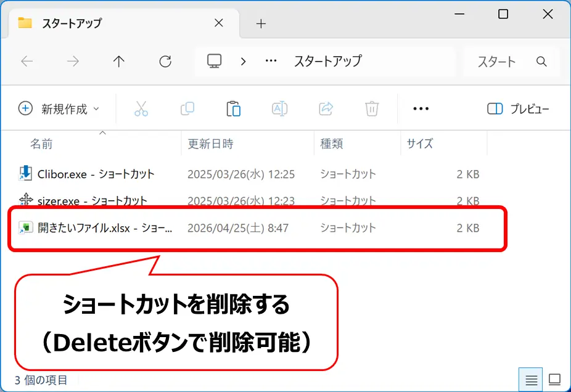Image resolution: width=571 pixels, height=392 pixels.
Task: Toggle the プレビュー preview pane
Action: pyautogui.click(x=518, y=109)
